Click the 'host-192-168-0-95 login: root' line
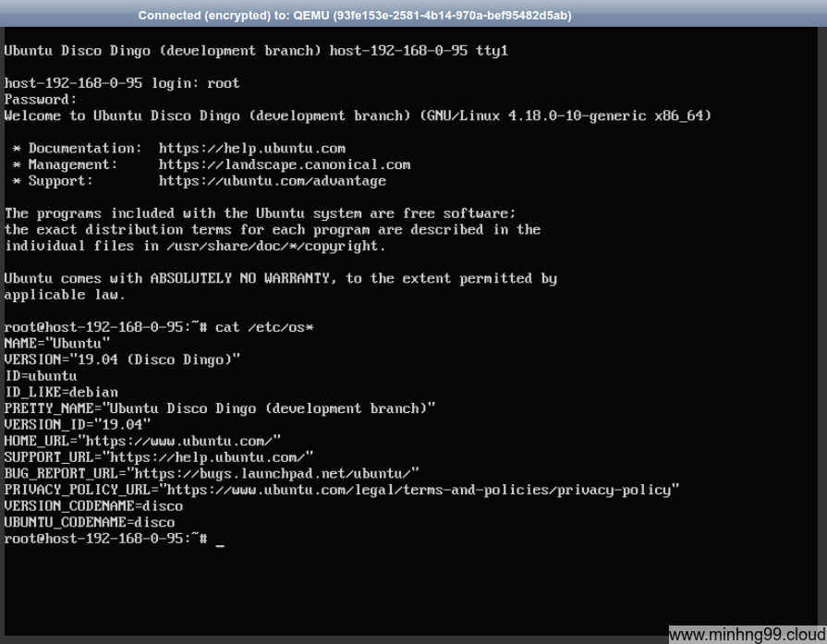This screenshot has width=827, height=644. 122,83
